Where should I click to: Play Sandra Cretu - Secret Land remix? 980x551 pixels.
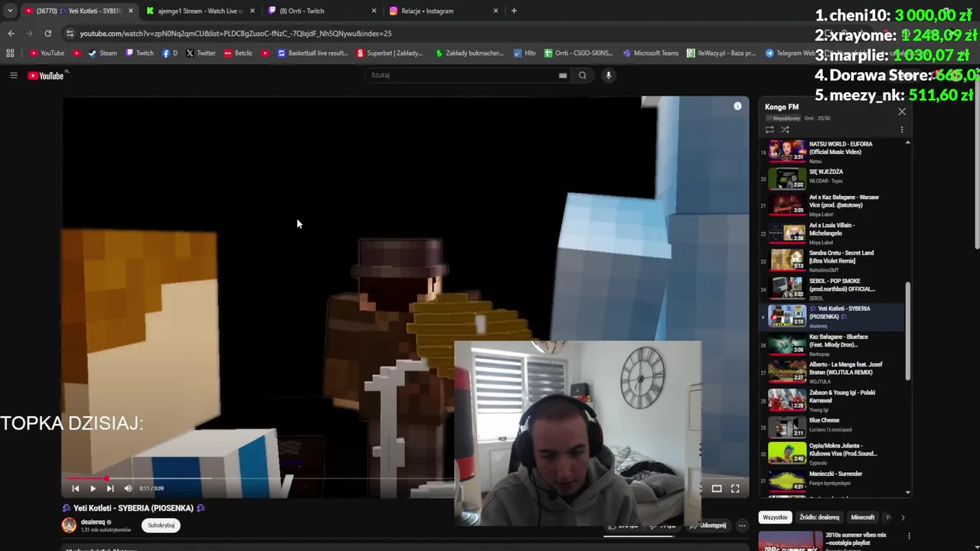click(x=832, y=261)
